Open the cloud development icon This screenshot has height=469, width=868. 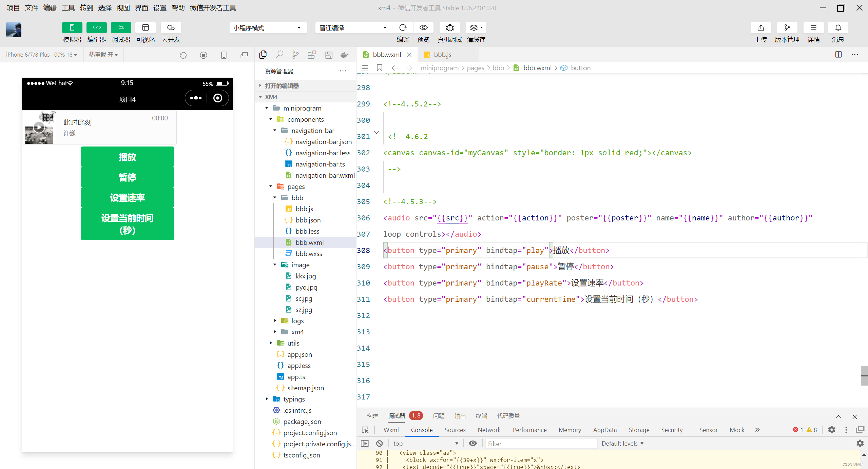171,28
